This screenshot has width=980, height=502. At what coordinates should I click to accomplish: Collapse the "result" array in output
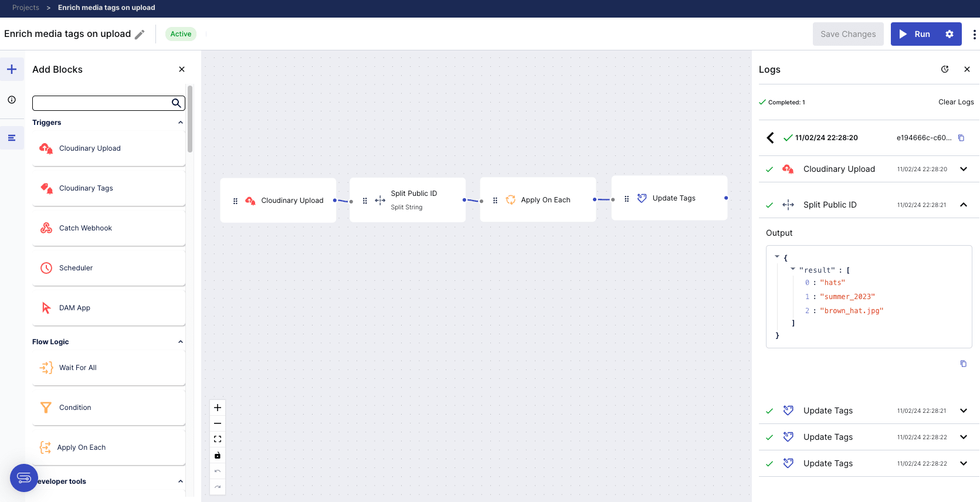tap(793, 269)
